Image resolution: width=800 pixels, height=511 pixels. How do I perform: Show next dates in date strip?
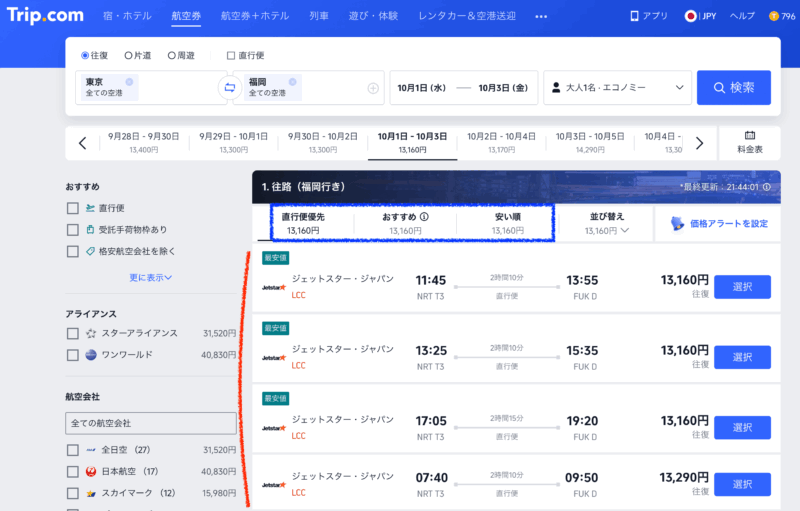[x=699, y=143]
